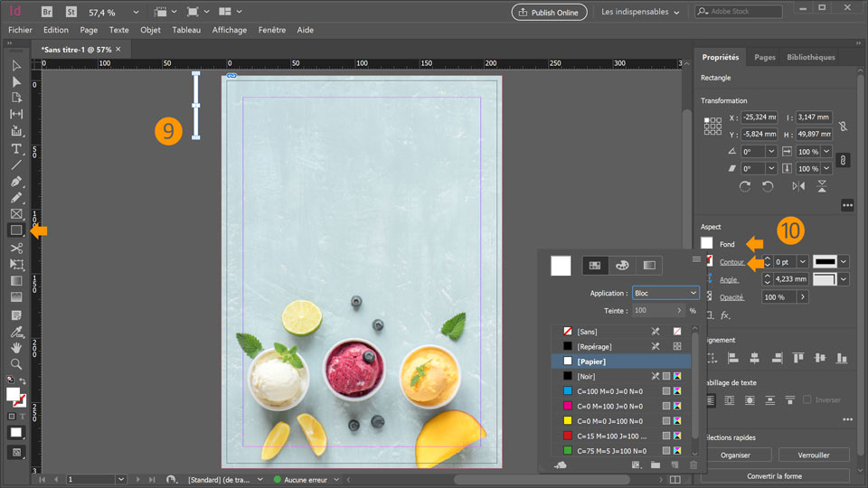
Task: Open the zoom level dropdown
Action: coord(136,12)
